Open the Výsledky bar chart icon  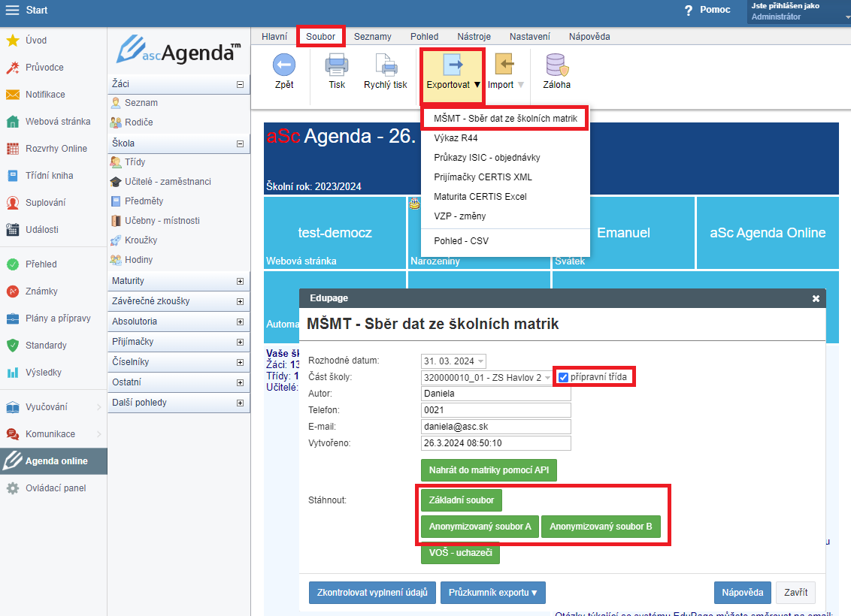(13, 373)
